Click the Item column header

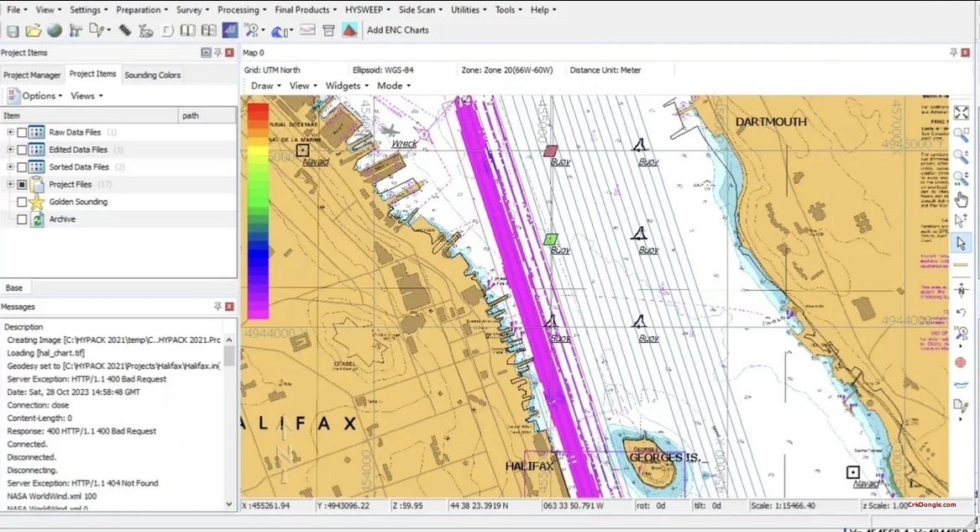pyautogui.click(x=89, y=116)
